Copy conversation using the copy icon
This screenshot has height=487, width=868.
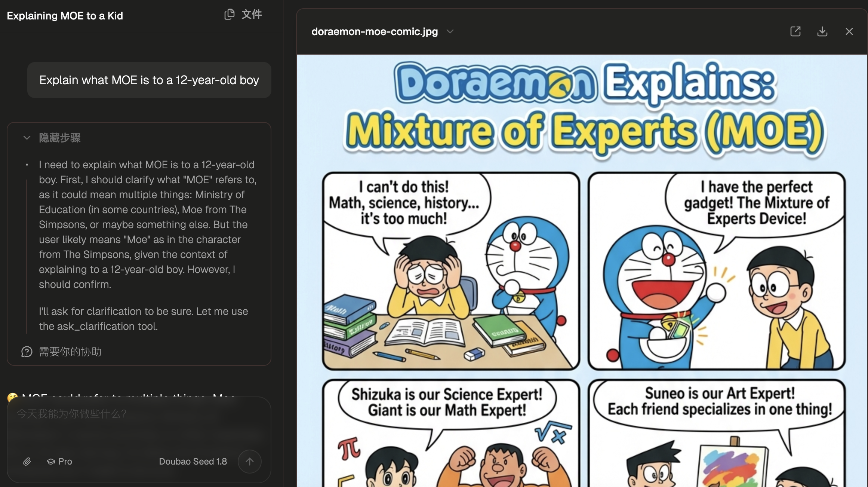(x=229, y=14)
